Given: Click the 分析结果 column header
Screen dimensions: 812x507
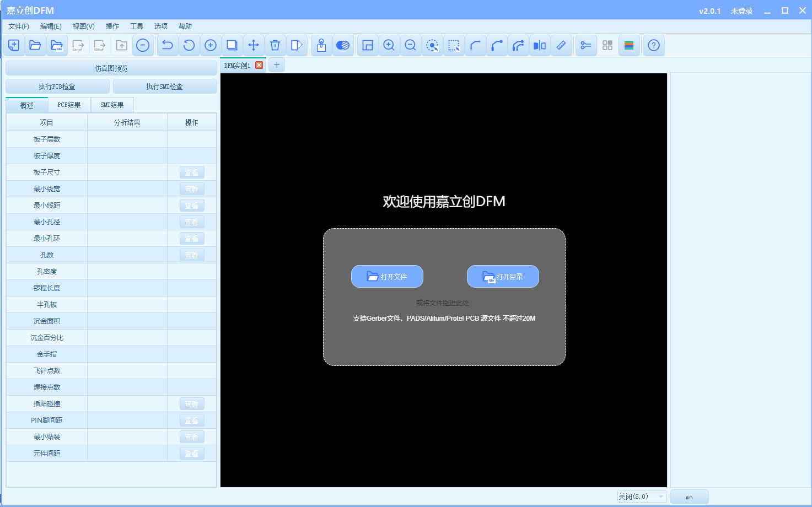Looking at the screenshot, I should click(127, 122).
